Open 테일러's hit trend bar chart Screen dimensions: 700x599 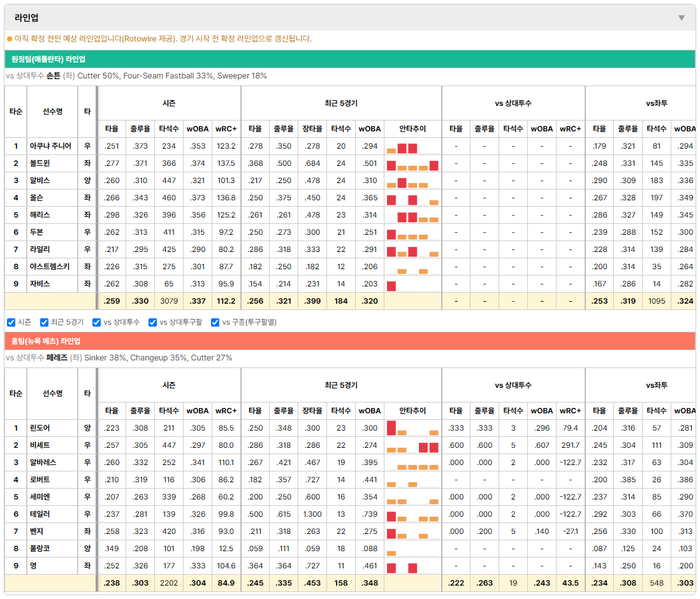coord(412,515)
